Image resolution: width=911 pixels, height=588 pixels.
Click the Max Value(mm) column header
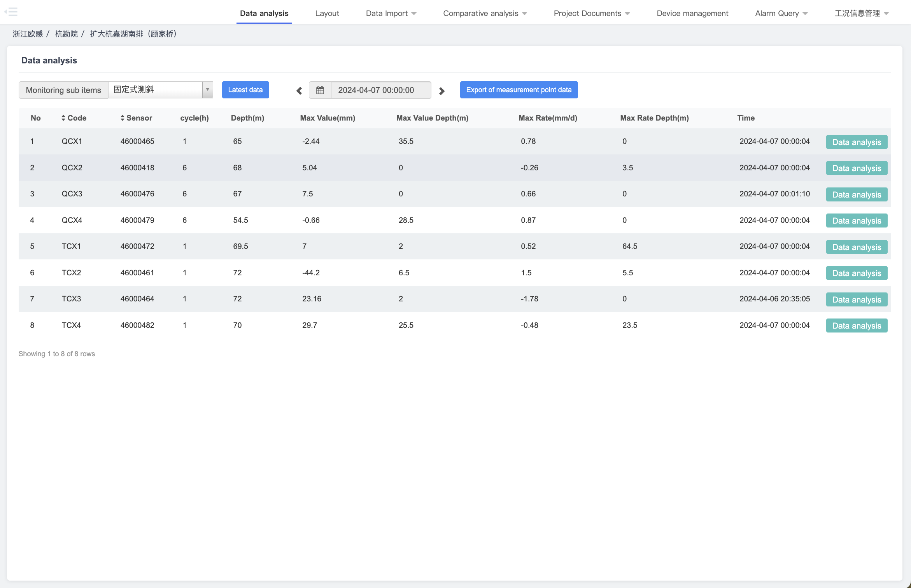pos(328,118)
